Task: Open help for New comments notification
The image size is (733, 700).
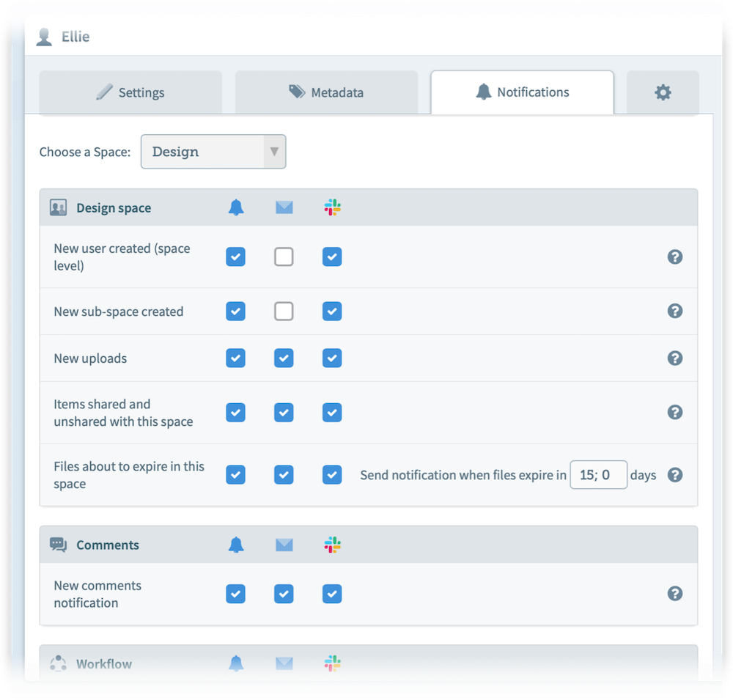Action: [675, 594]
